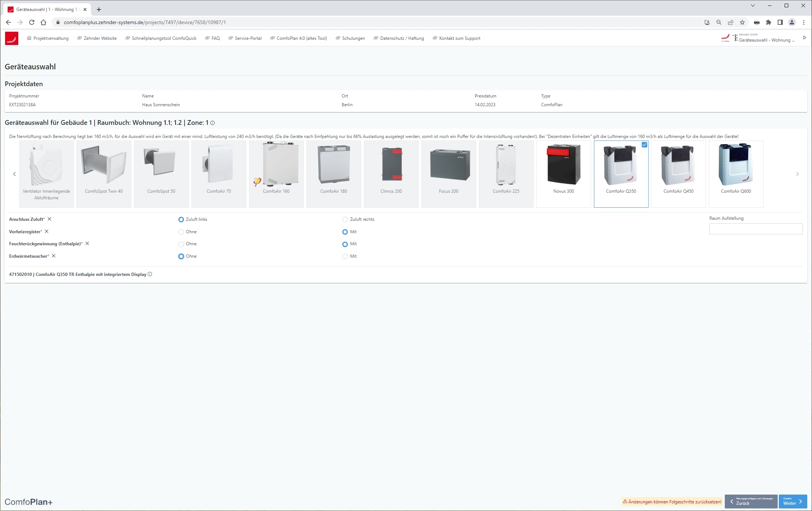Open the browser extensions puzzle icon
Screen dimensions: 812x511
coord(769,22)
